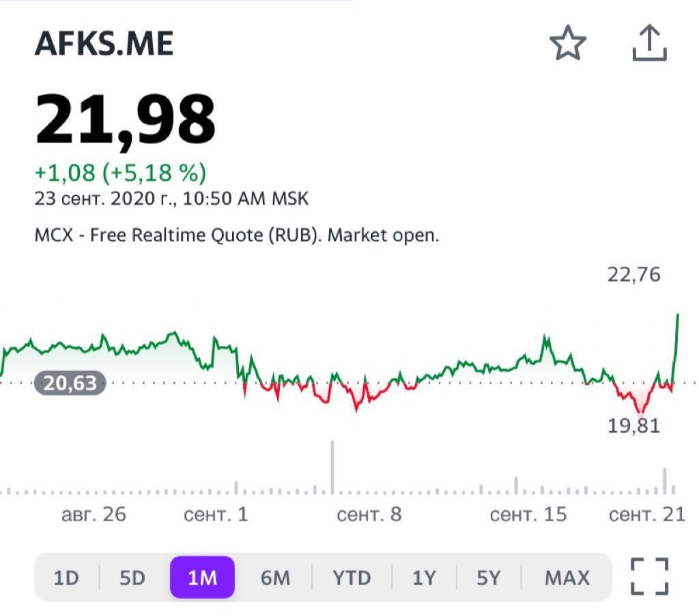This screenshot has height=616, width=699.
Task: Select the 1M range tab
Action: (x=202, y=578)
